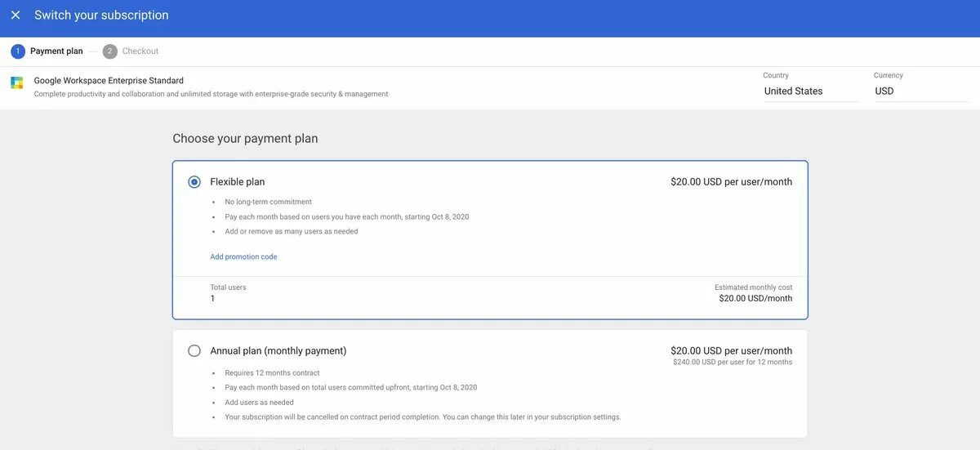This screenshot has height=450, width=980.
Task: Close the Switch your subscription dialog
Action: pyautogui.click(x=16, y=16)
